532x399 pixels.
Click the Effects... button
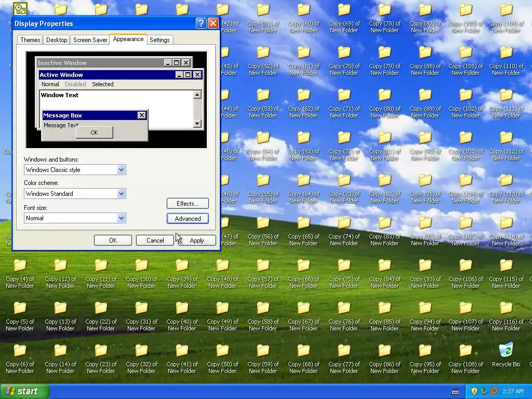coord(188,204)
